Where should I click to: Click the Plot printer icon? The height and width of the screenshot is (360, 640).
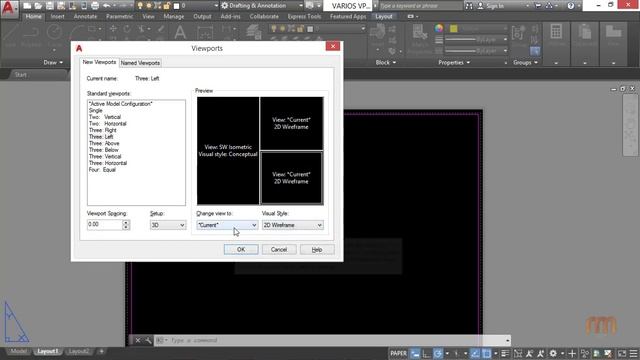click(x=95, y=6)
